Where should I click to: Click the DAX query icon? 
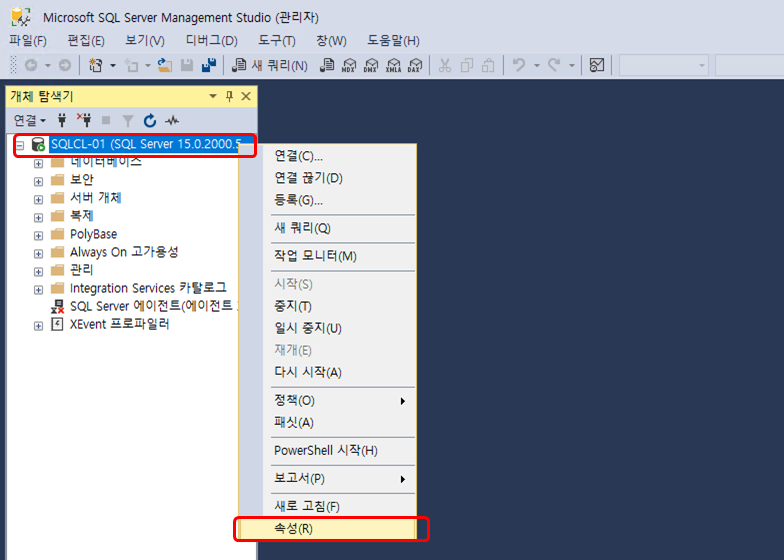[415, 65]
